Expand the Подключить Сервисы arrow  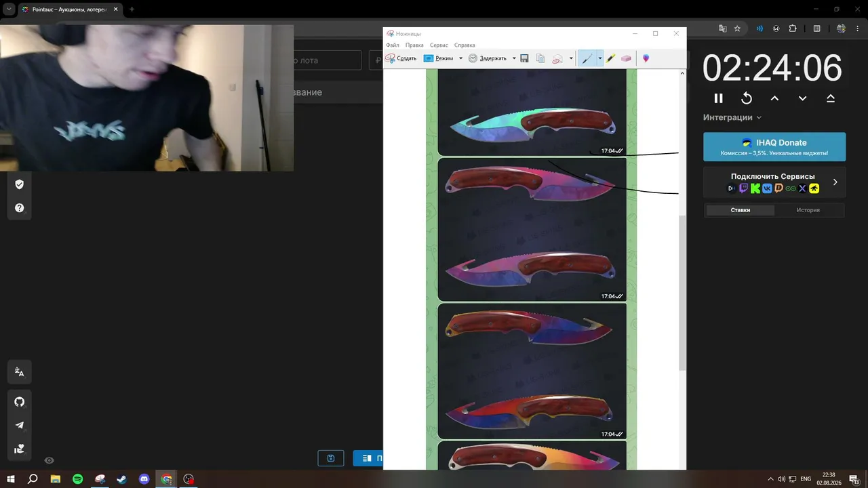(835, 182)
